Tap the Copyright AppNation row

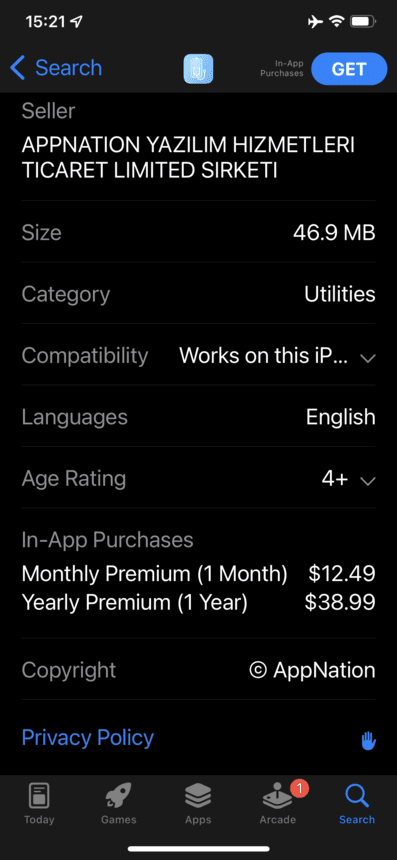tap(198, 670)
